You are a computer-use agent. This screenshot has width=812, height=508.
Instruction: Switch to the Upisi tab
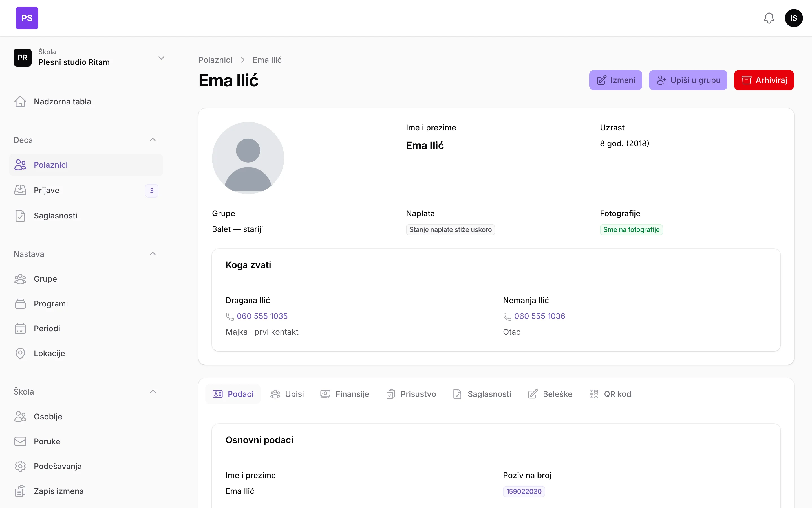point(287,394)
